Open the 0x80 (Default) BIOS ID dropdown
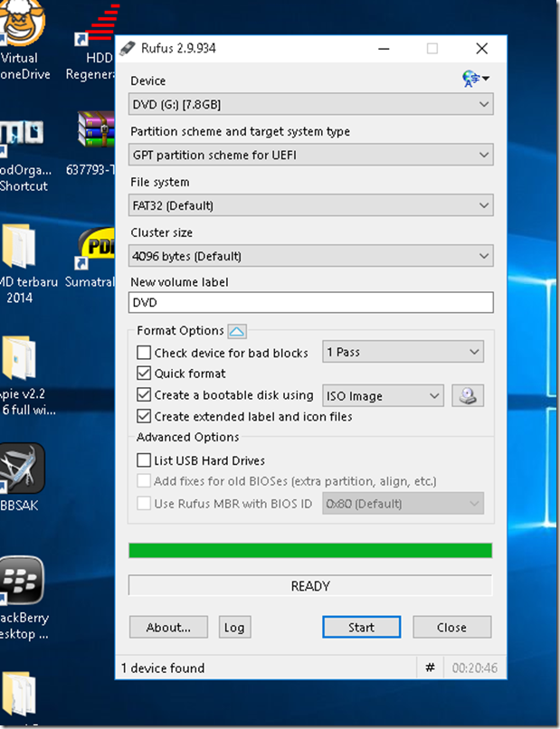Image resolution: width=560 pixels, height=729 pixels. [403, 504]
